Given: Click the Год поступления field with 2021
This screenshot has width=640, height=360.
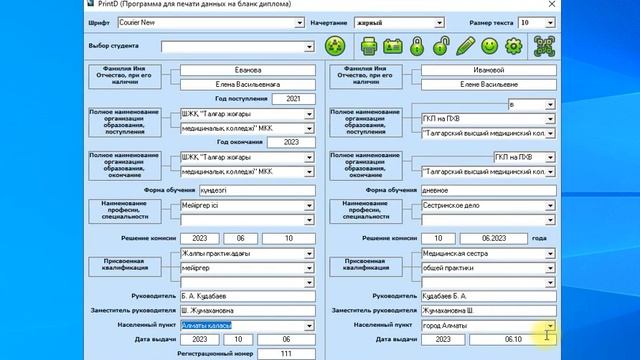Looking at the screenshot, I should click(x=293, y=99).
